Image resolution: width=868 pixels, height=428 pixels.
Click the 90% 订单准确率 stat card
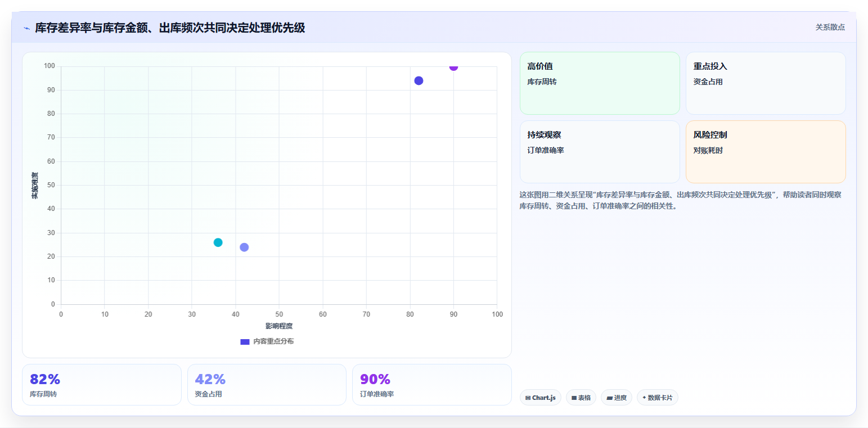click(x=431, y=385)
